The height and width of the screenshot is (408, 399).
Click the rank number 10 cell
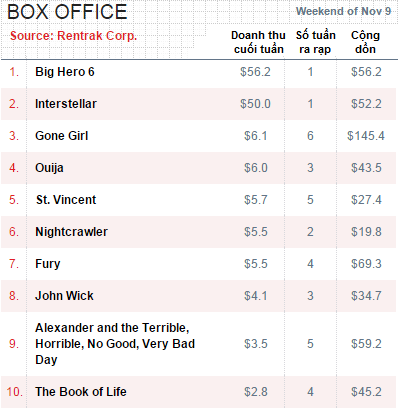coord(14,392)
